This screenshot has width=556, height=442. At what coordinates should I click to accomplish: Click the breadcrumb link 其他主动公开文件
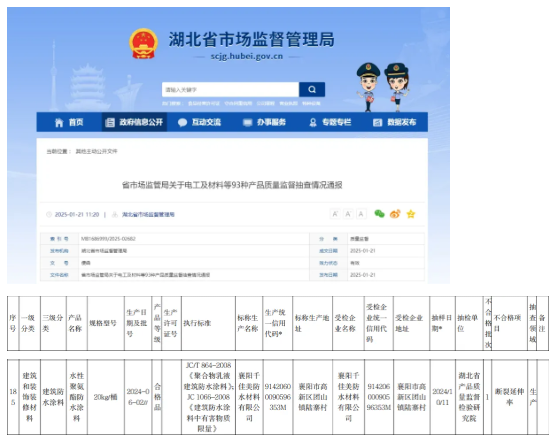pos(96,151)
